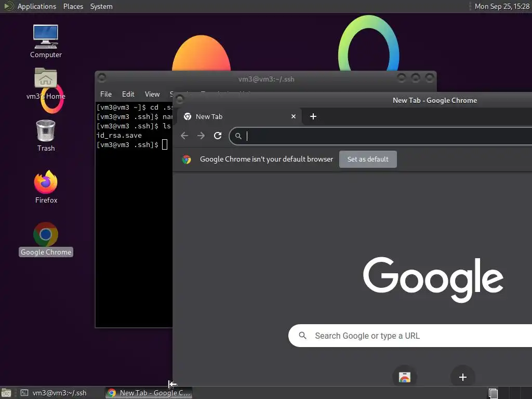Select the New Tab tab
Image resolution: width=532 pixels, height=399 pixels.
point(240,117)
